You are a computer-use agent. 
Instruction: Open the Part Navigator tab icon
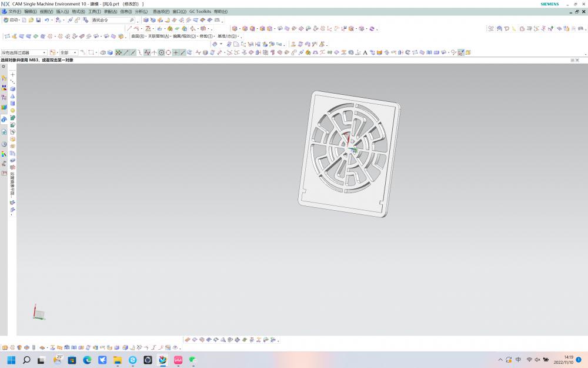4,97
